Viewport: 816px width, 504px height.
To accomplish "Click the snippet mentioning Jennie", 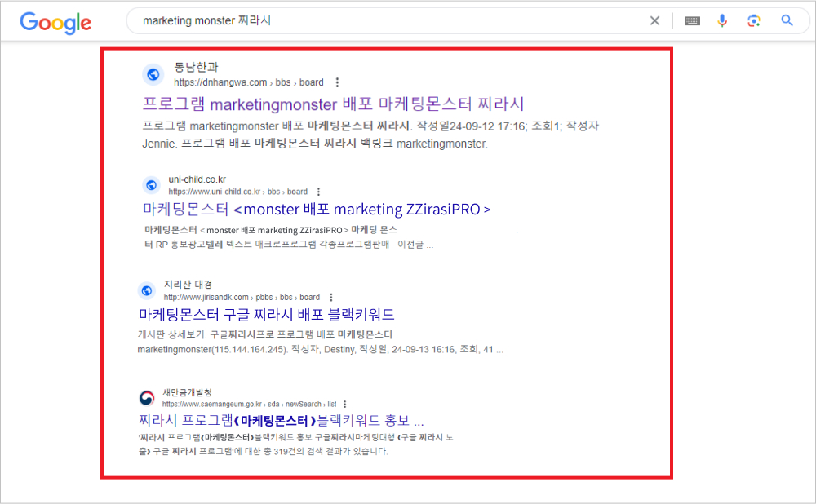I will coord(370,135).
